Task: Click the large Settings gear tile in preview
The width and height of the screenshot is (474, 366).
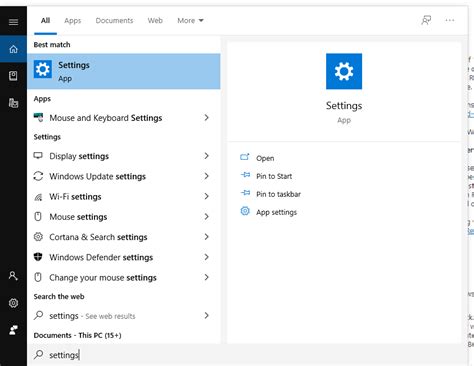Action: [344, 71]
